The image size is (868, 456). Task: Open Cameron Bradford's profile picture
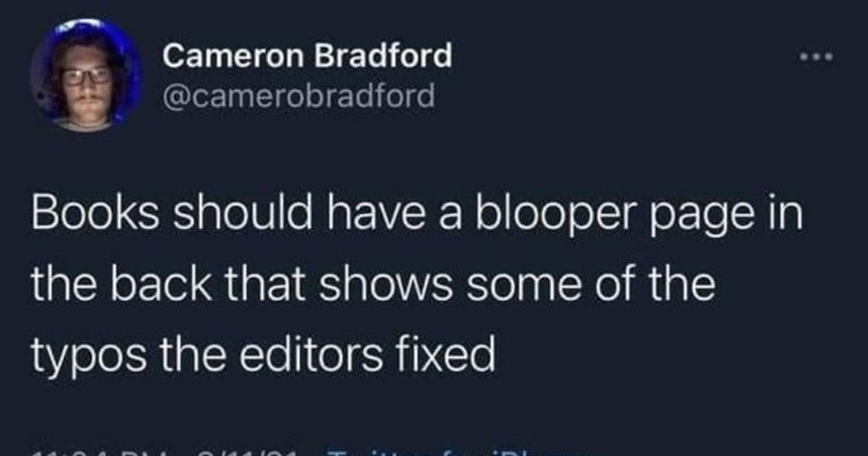(x=85, y=75)
